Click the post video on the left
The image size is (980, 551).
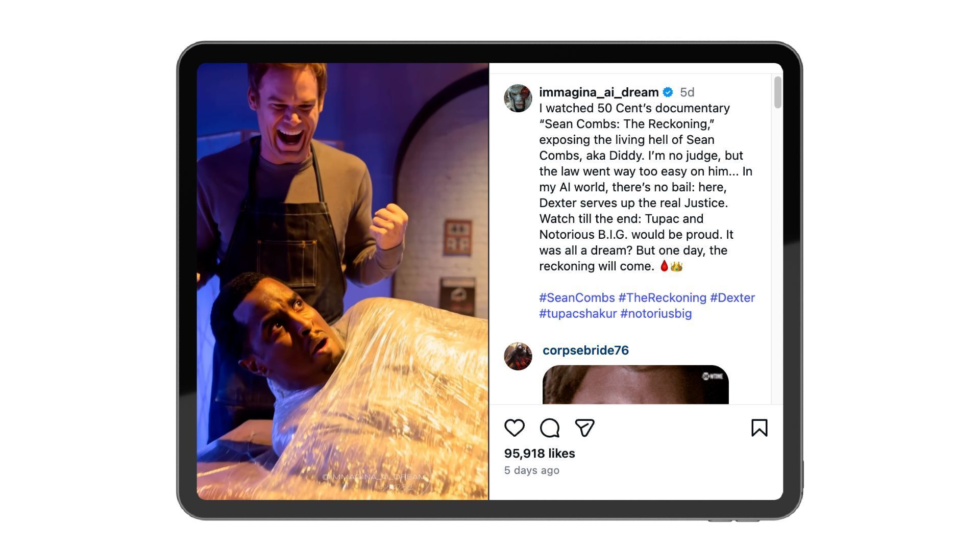click(342, 281)
